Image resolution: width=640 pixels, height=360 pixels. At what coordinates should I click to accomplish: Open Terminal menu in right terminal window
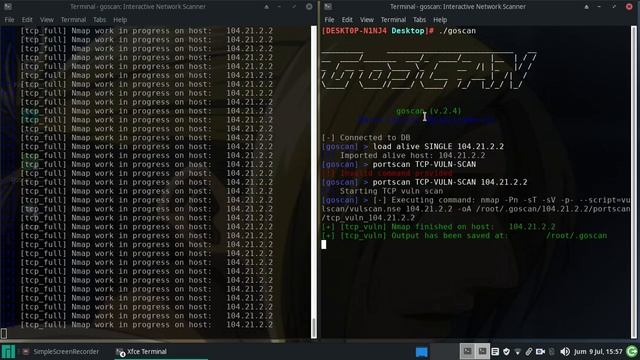tap(393, 20)
